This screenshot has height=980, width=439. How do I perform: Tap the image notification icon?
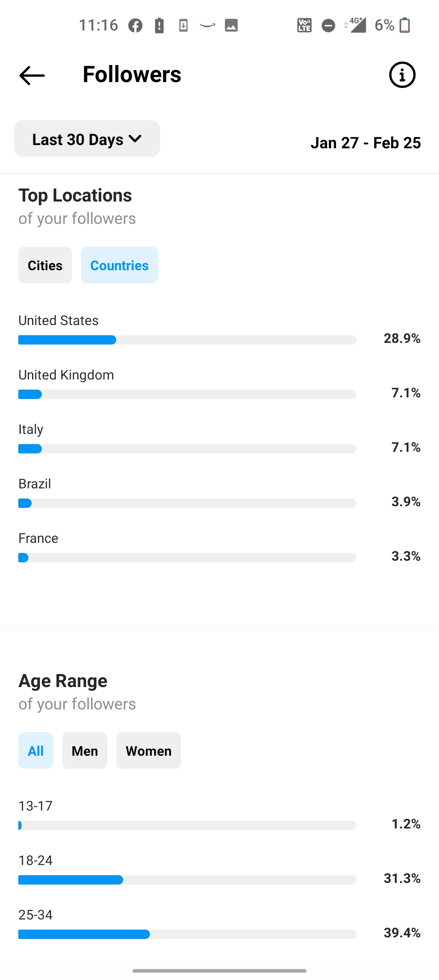pos(231,26)
